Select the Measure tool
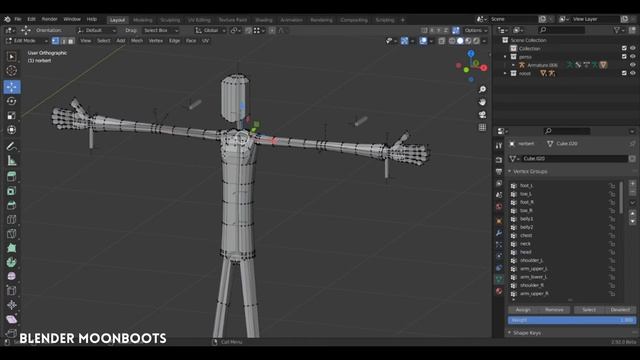The width and height of the screenshot is (640, 360). point(11,160)
